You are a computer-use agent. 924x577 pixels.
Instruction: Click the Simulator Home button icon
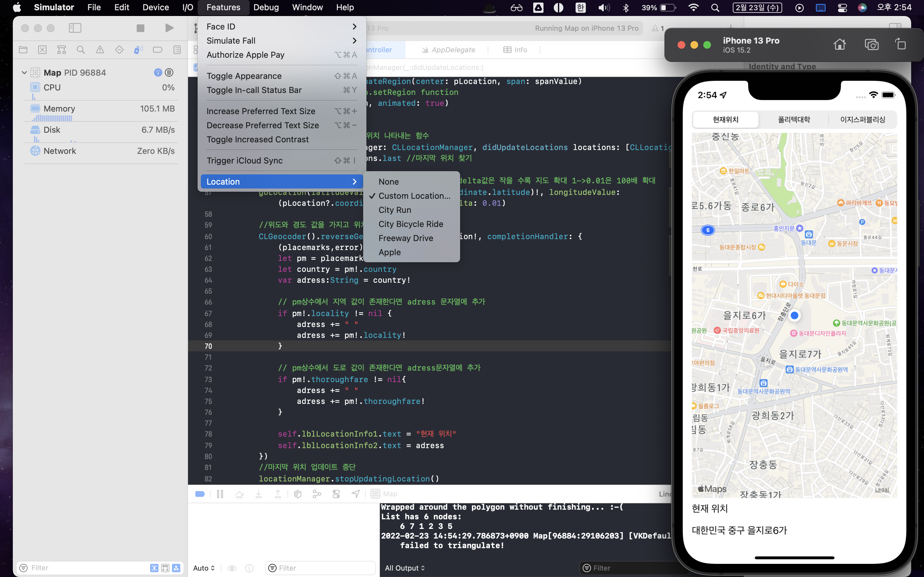pos(839,45)
